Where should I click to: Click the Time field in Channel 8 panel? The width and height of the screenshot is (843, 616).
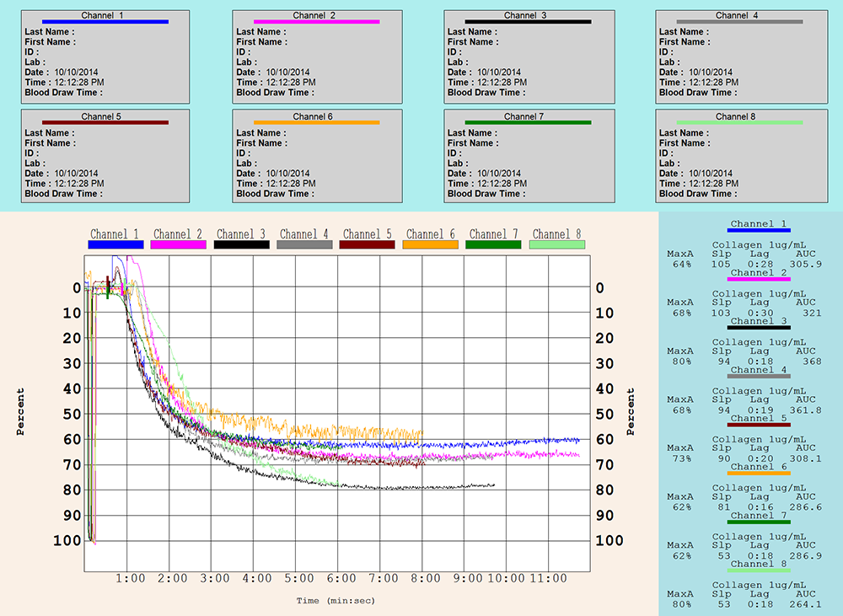point(699,184)
